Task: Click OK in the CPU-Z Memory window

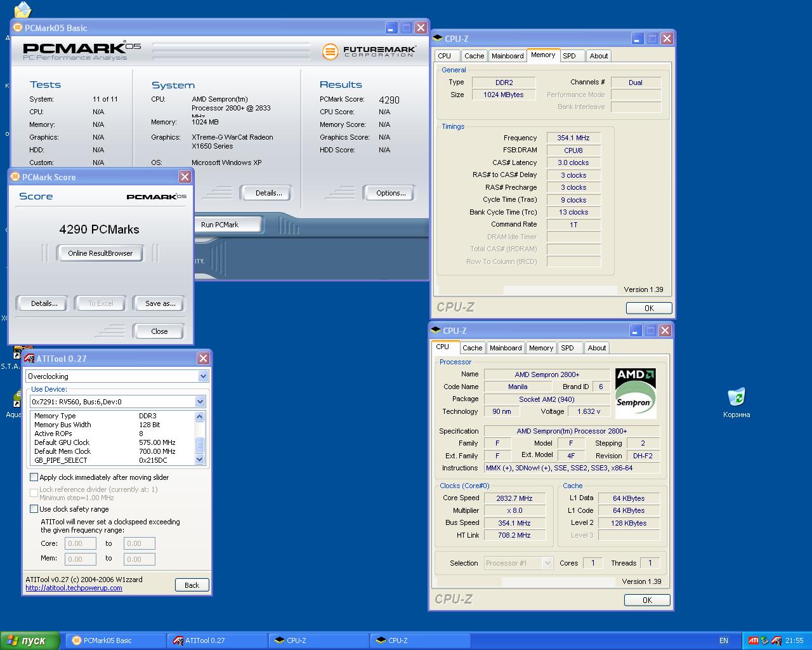Action: coord(649,308)
